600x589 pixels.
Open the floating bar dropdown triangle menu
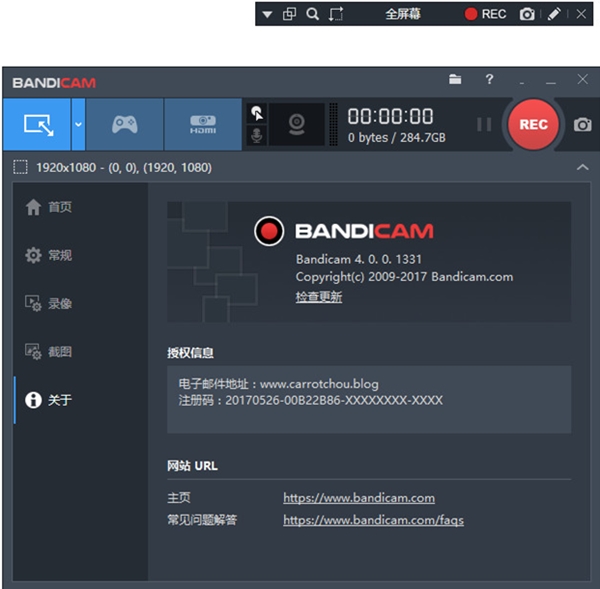267,15
